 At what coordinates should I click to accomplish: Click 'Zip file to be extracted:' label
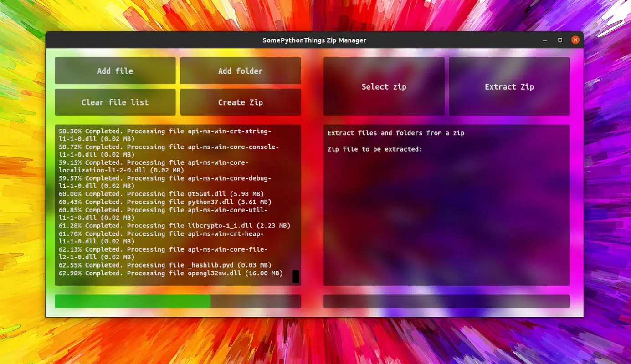(x=375, y=149)
